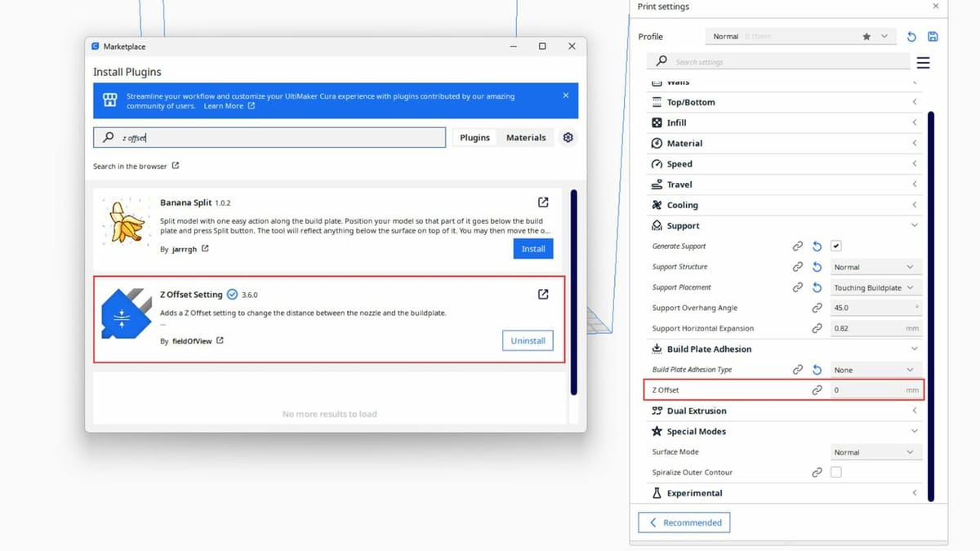Reset profile changes with the undo arrow
This screenshot has width=980, height=551.
tap(911, 37)
